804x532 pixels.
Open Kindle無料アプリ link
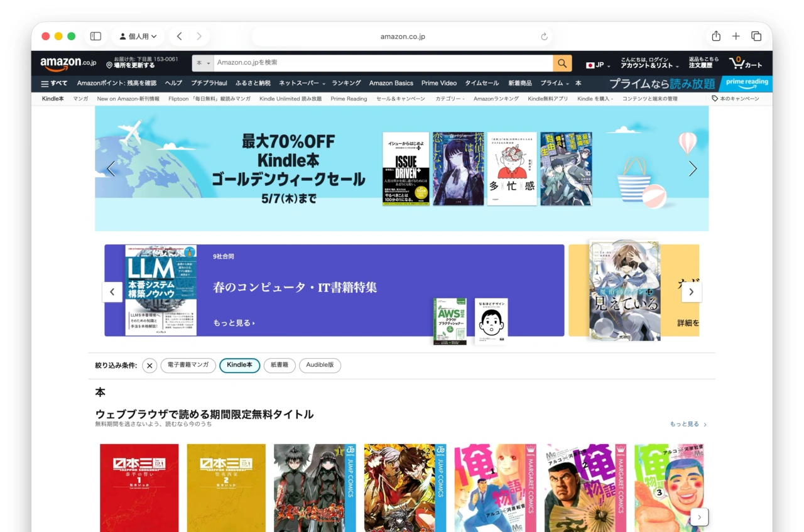548,99
